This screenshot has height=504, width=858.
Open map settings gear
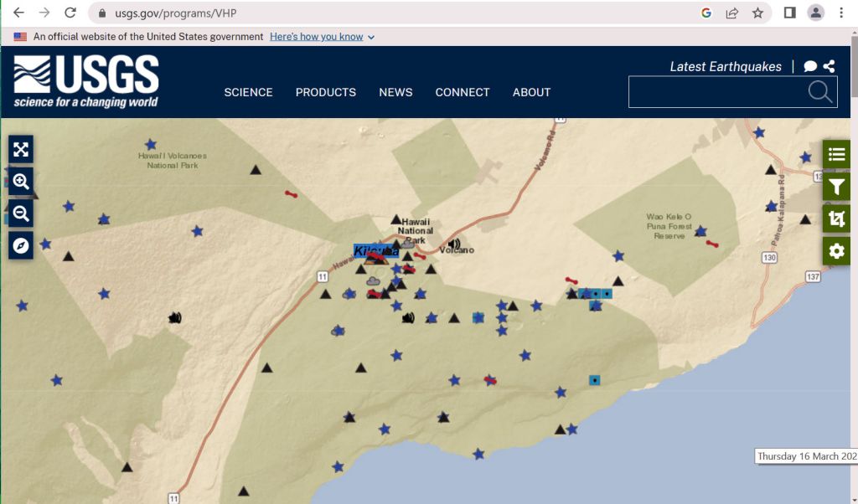836,250
